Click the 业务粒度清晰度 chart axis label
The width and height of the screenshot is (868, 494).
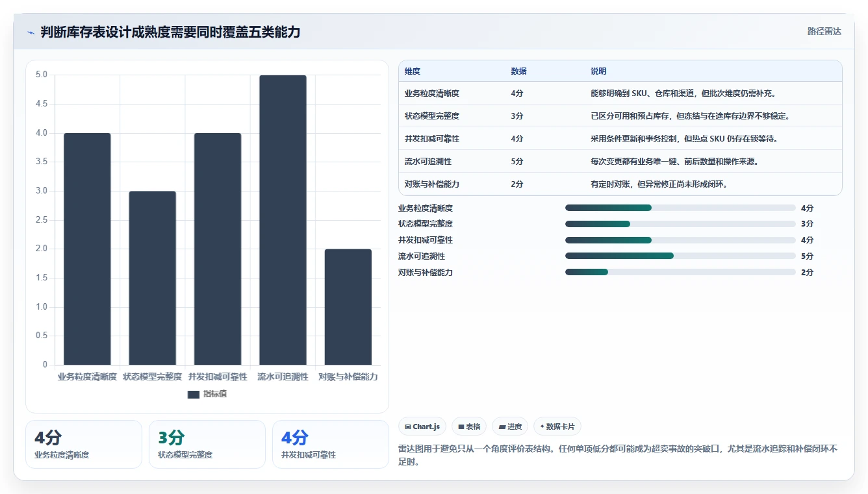pyautogui.click(x=87, y=377)
